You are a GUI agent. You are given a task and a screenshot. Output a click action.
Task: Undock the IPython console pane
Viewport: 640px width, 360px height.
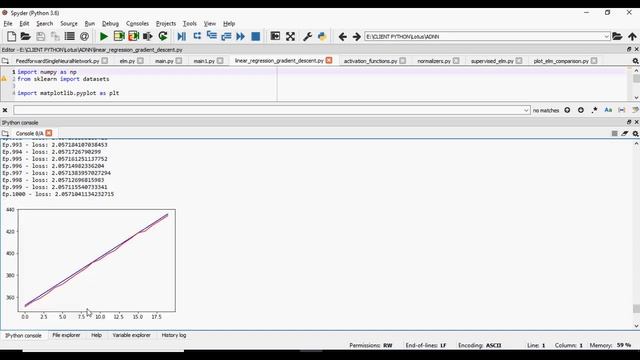click(629, 122)
